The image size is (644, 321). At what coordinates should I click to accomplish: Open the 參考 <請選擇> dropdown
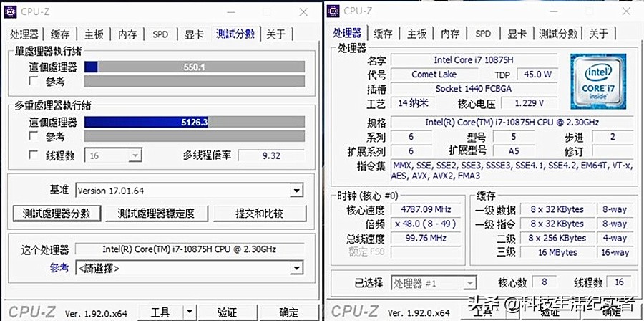[296, 269]
